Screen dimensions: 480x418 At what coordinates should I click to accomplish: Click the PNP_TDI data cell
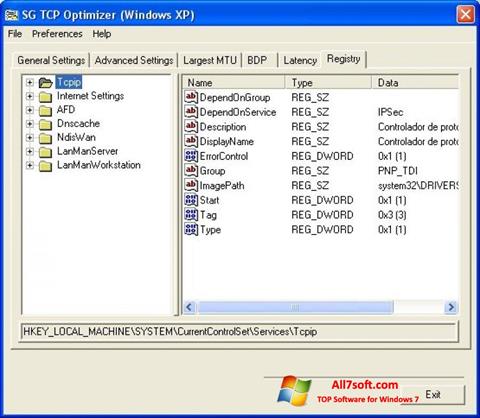397,171
